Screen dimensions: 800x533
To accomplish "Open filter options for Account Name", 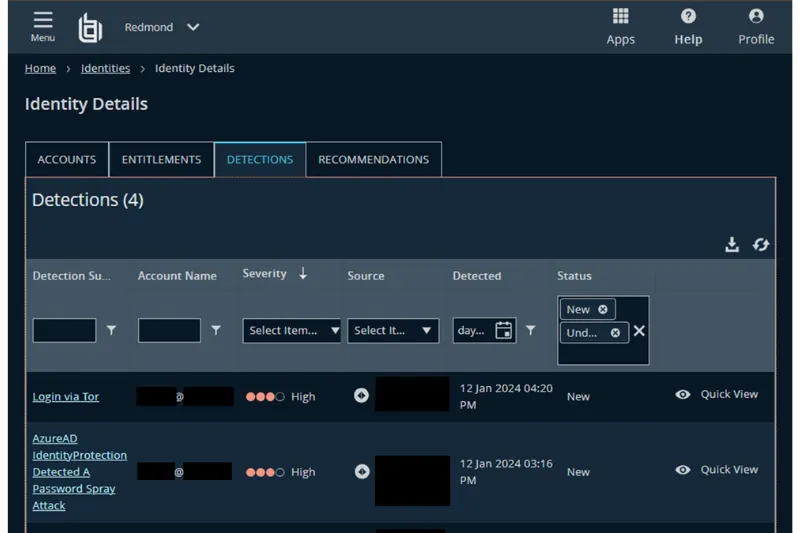I will point(216,331).
